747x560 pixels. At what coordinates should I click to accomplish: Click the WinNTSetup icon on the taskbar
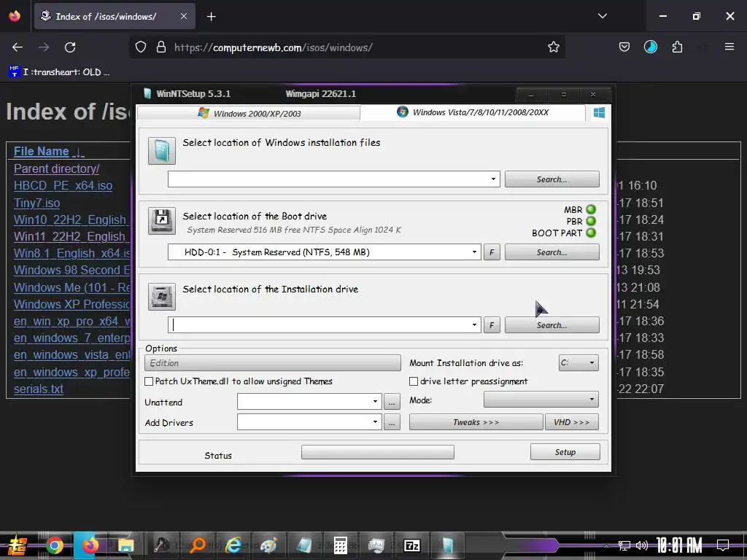(x=447, y=545)
